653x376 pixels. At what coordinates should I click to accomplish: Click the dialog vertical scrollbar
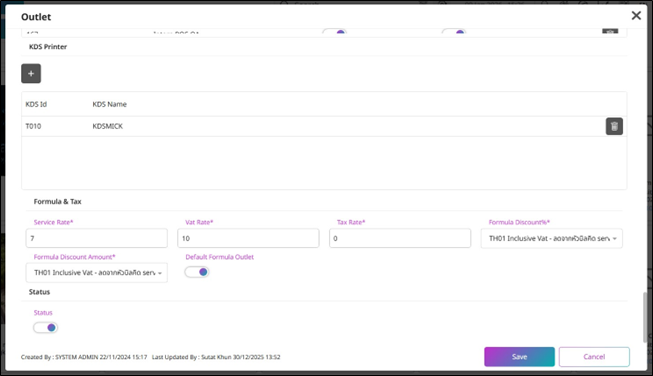646,317
